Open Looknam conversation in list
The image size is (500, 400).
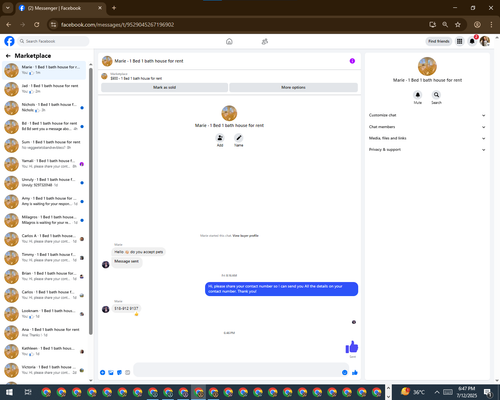[x=44, y=314]
